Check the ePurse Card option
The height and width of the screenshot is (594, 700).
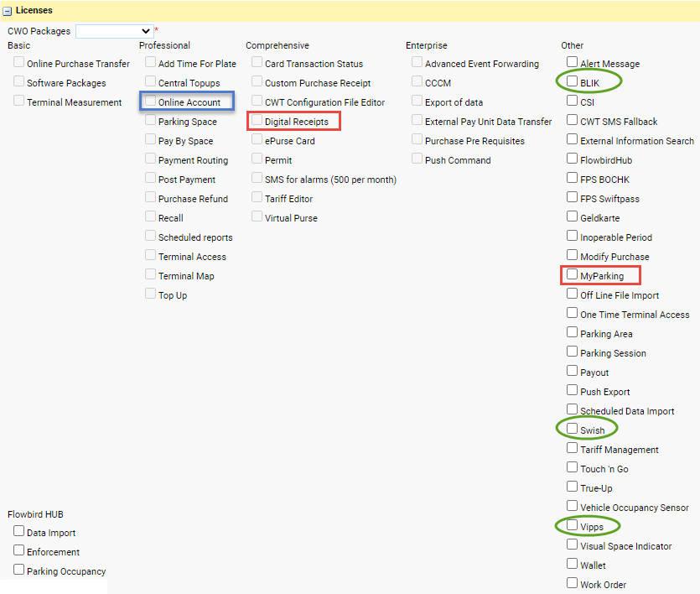pos(257,139)
